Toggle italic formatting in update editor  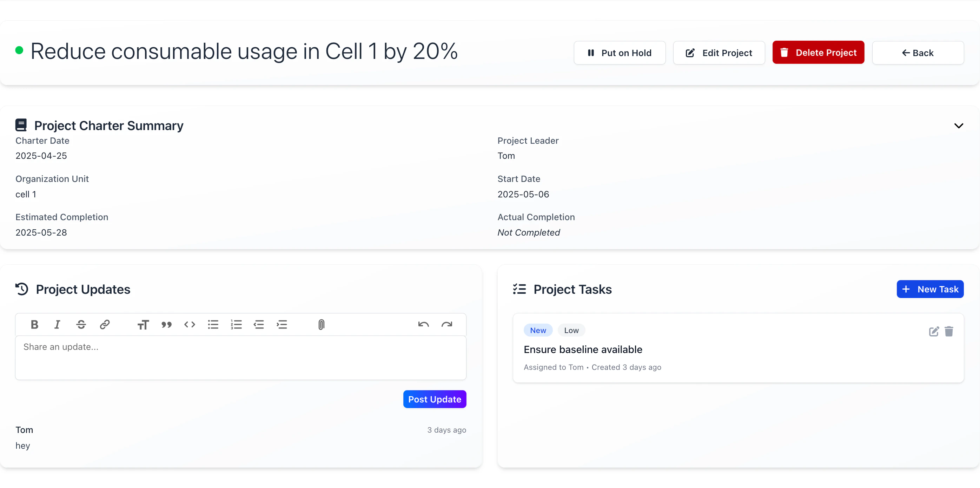[x=57, y=325]
